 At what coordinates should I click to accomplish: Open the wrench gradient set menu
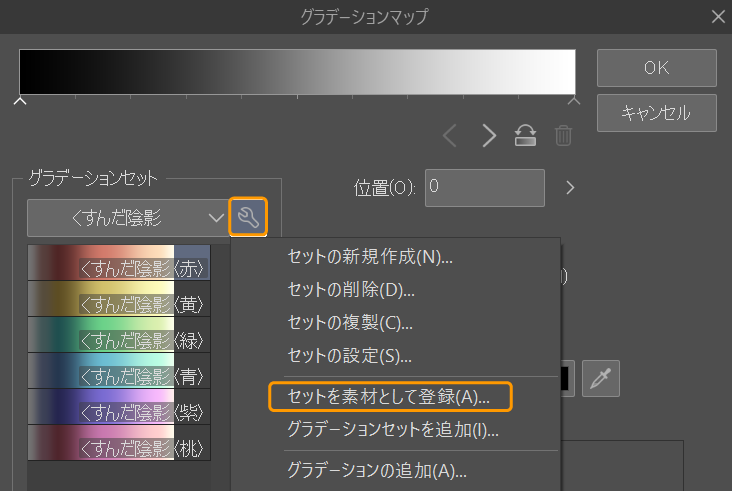pyautogui.click(x=248, y=217)
